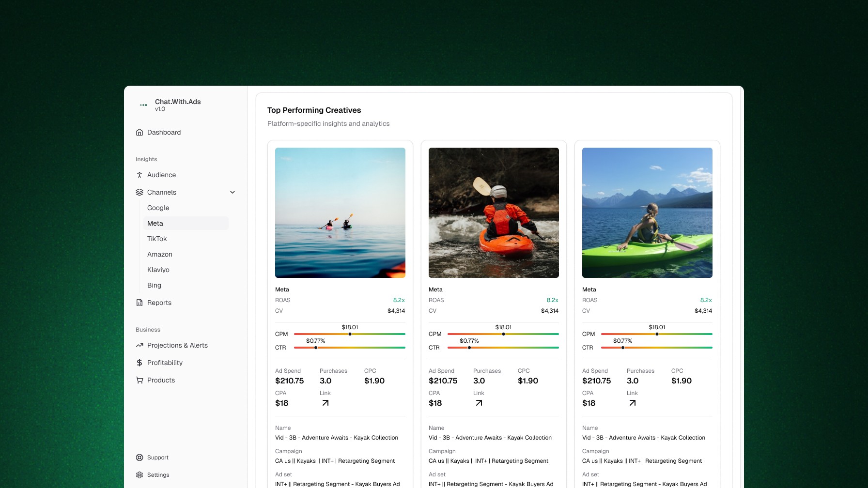This screenshot has width=868, height=488.
Task: Click the Channels layers icon
Action: tap(139, 192)
